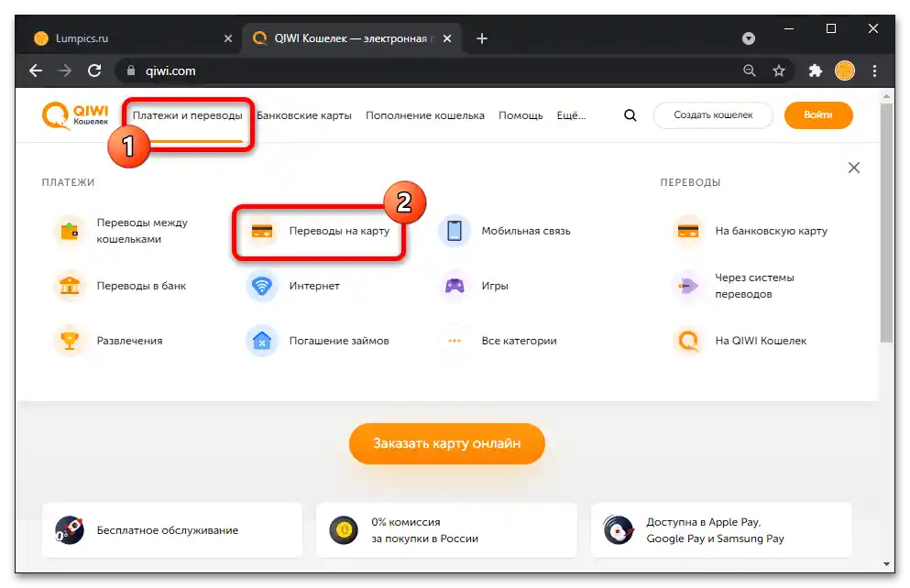Open the Через системы переводов link

click(754, 286)
